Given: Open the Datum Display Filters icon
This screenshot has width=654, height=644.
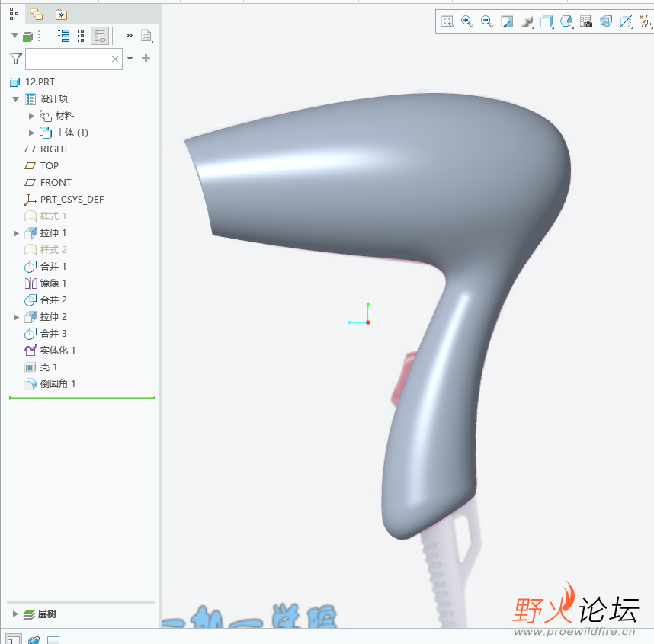Looking at the screenshot, I should click(x=646, y=21).
